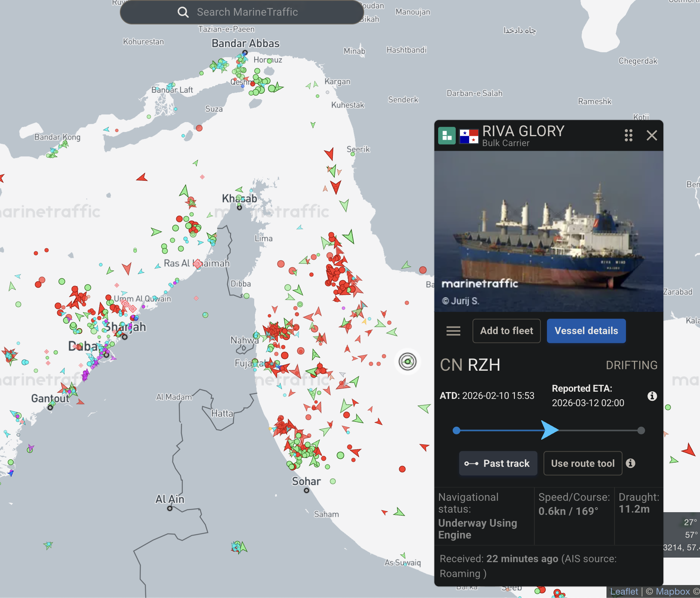Click the Bulk Carrier vessel type text
Image resolution: width=700 pixels, height=598 pixels.
tap(506, 143)
